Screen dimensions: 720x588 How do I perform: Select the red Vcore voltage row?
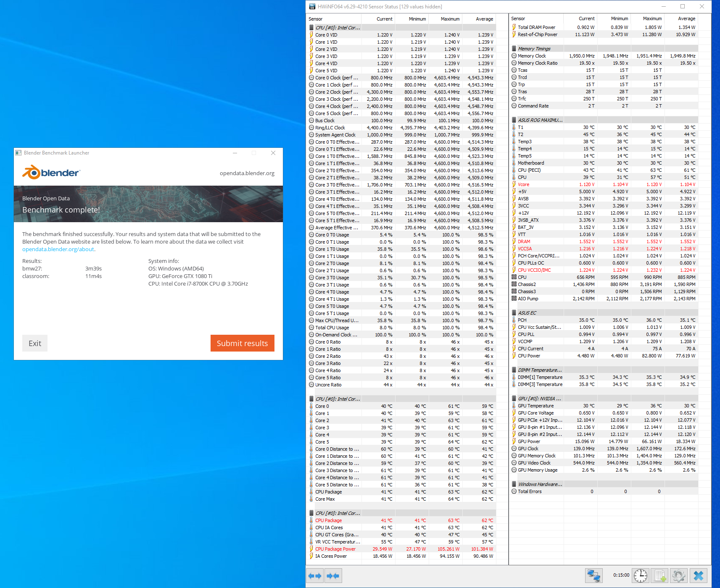click(605, 184)
